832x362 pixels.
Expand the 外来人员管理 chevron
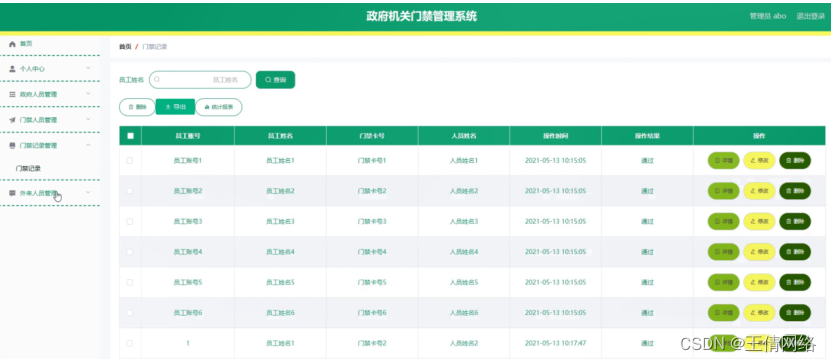[x=88, y=192]
